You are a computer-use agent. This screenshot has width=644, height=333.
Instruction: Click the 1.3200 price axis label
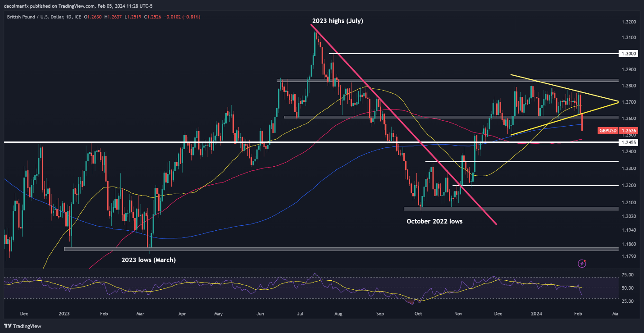click(630, 22)
